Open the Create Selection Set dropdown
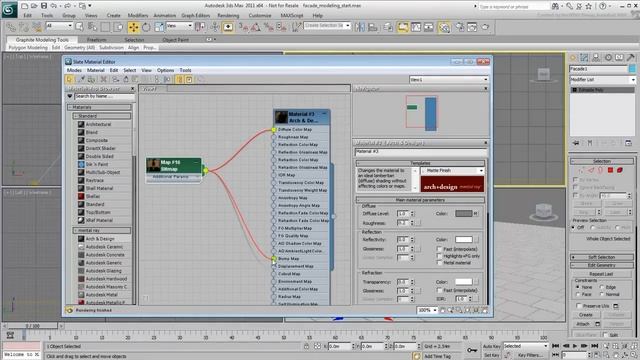Screen dimensions: 640x360 pos(327,25)
